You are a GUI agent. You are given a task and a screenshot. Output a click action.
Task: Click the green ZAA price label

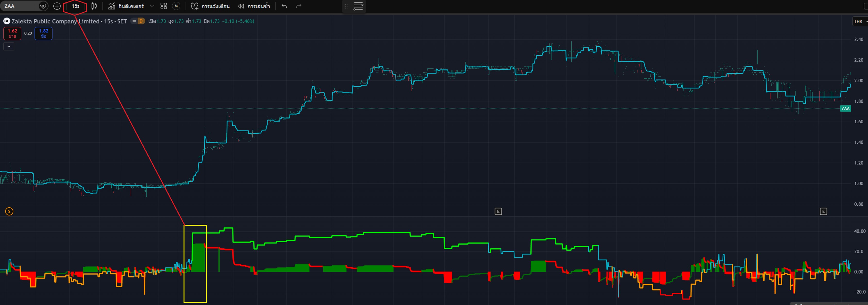pos(845,109)
